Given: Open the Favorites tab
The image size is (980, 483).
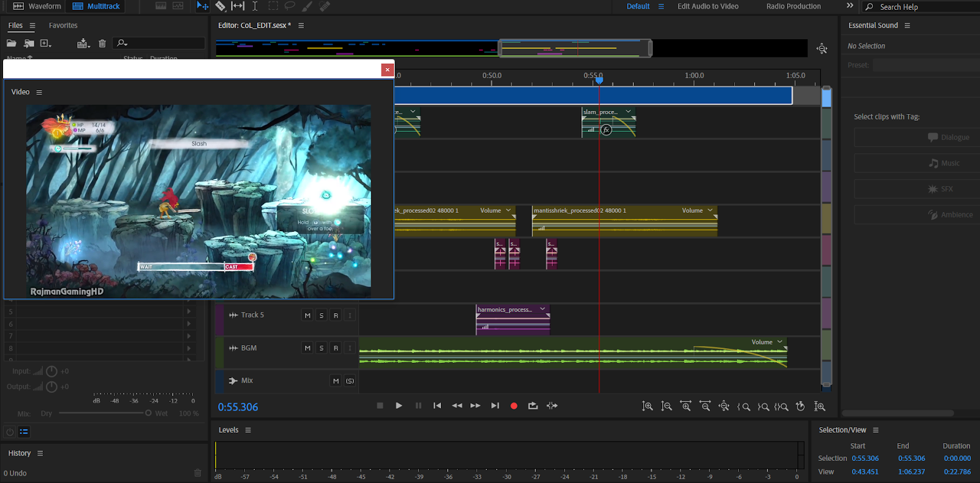Looking at the screenshot, I should point(63,26).
